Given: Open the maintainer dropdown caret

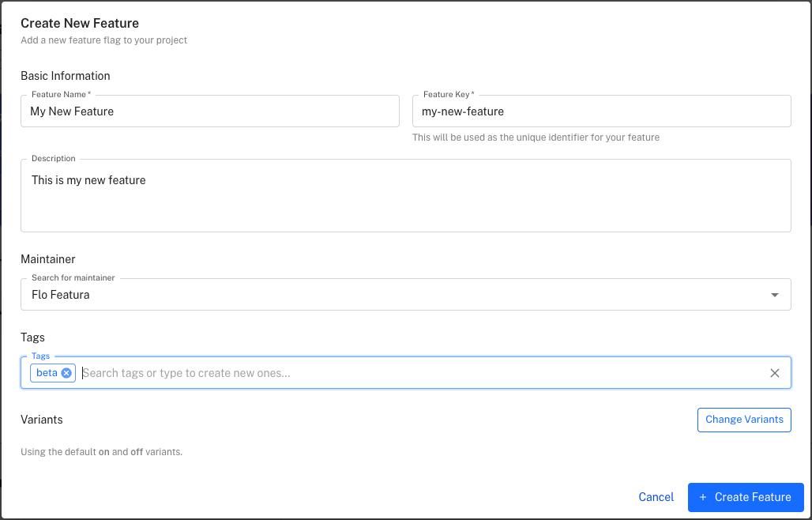Looking at the screenshot, I should (774, 294).
